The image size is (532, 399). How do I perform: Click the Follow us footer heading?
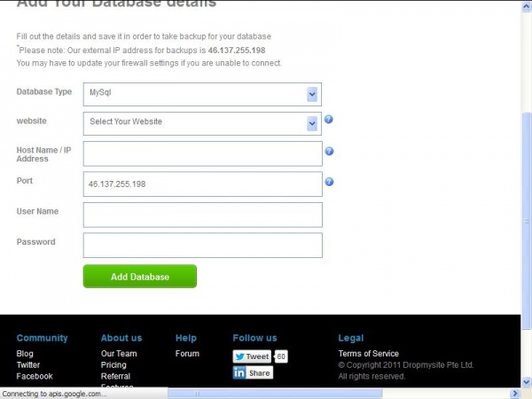(x=254, y=338)
